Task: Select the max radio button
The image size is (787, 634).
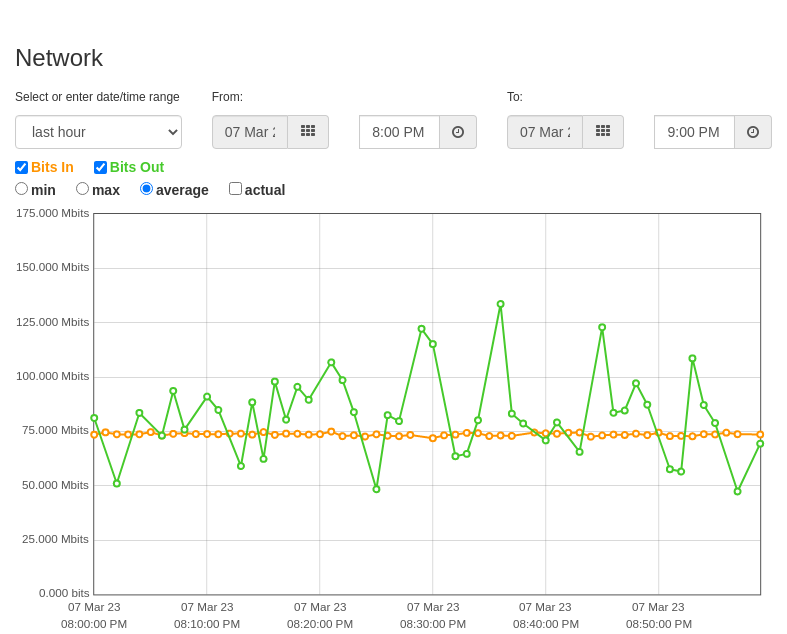Action: [x=82, y=189]
